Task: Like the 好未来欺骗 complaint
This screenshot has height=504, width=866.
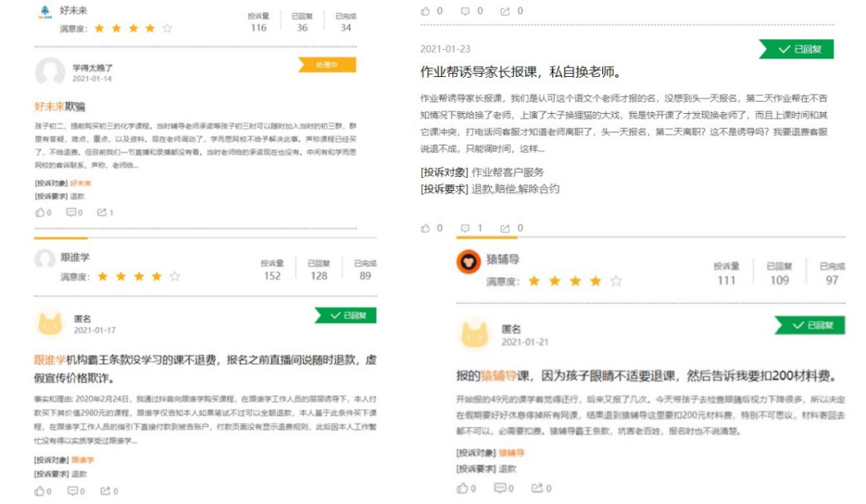Action: click(40, 212)
